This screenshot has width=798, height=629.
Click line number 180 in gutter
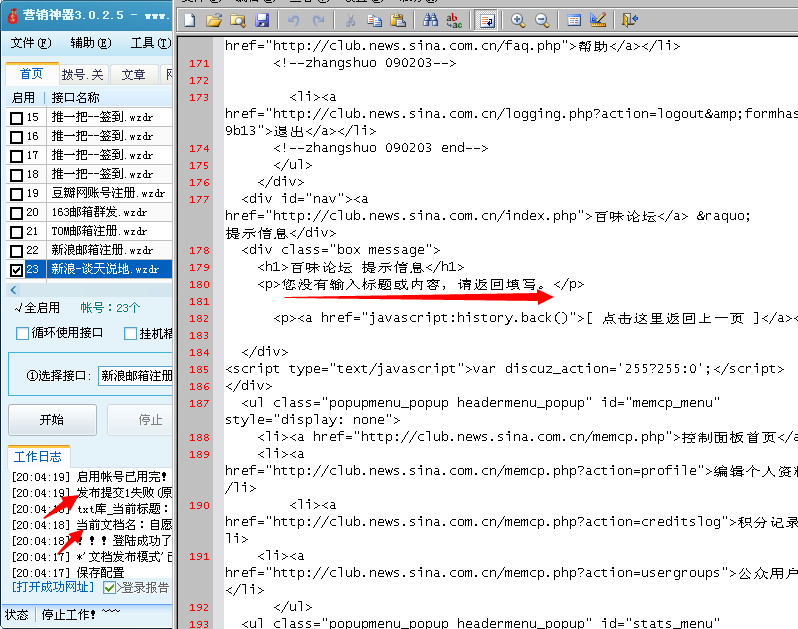[199, 284]
